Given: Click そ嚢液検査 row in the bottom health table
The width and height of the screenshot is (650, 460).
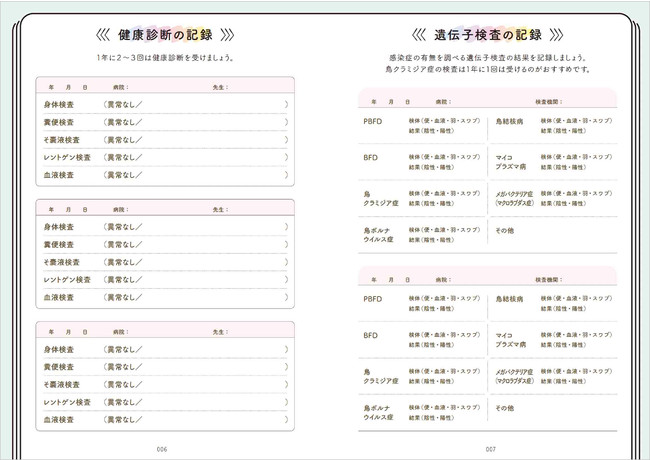Looking at the screenshot, I should click(x=62, y=384).
